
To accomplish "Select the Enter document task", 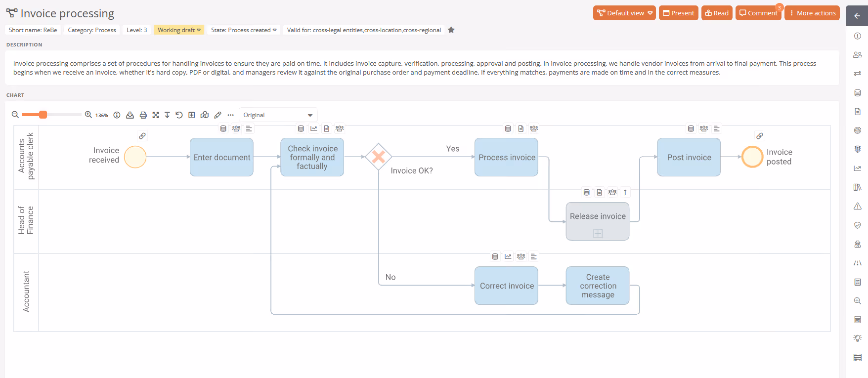I will [221, 157].
